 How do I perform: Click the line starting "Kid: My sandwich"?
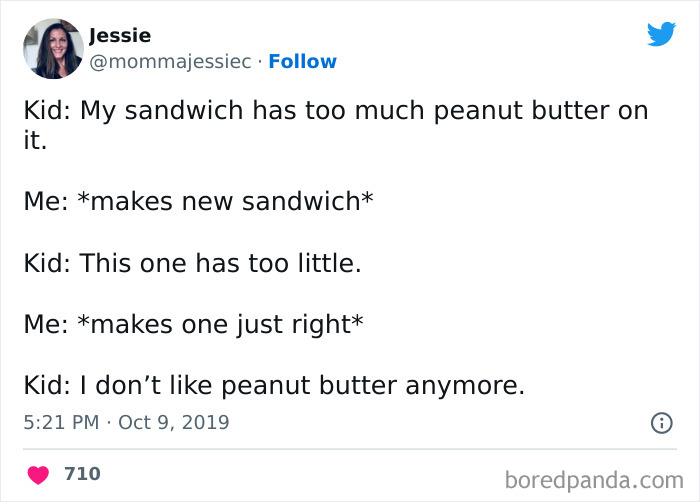point(335,110)
